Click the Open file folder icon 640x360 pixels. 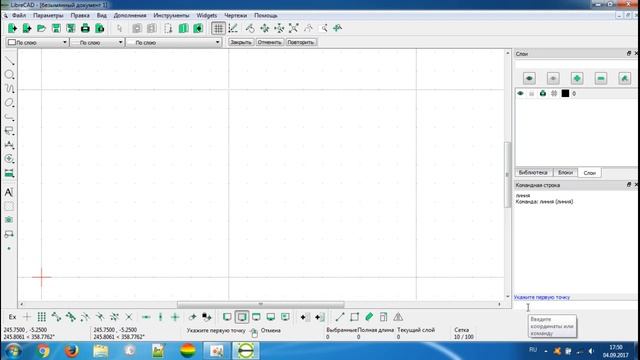pyautogui.click(x=41, y=28)
